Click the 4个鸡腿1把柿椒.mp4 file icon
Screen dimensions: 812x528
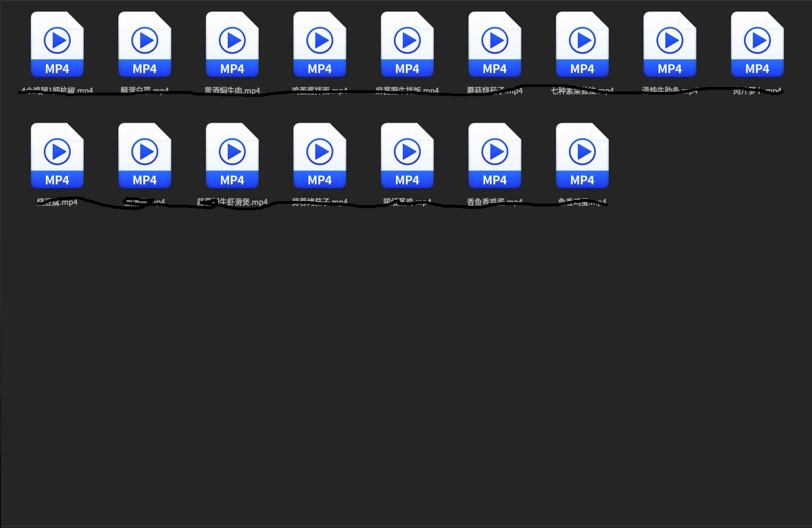(x=57, y=44)
